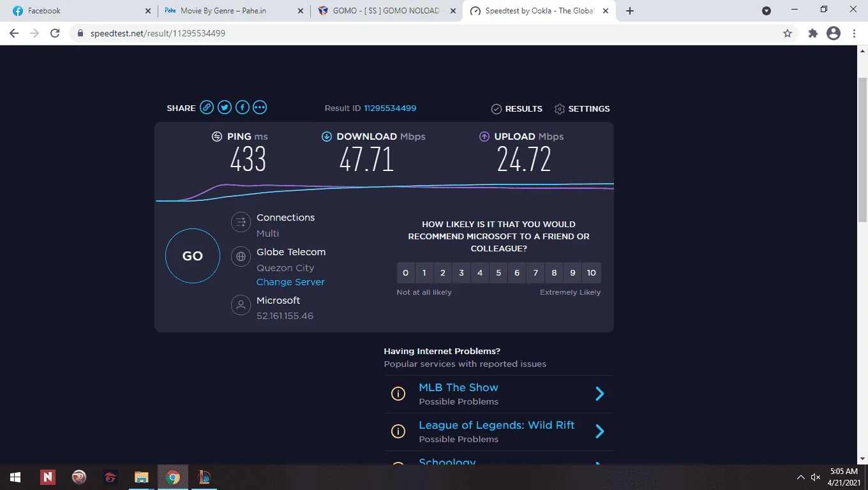
Task: Start a new test with GO
Action: (x=193, y=256)
